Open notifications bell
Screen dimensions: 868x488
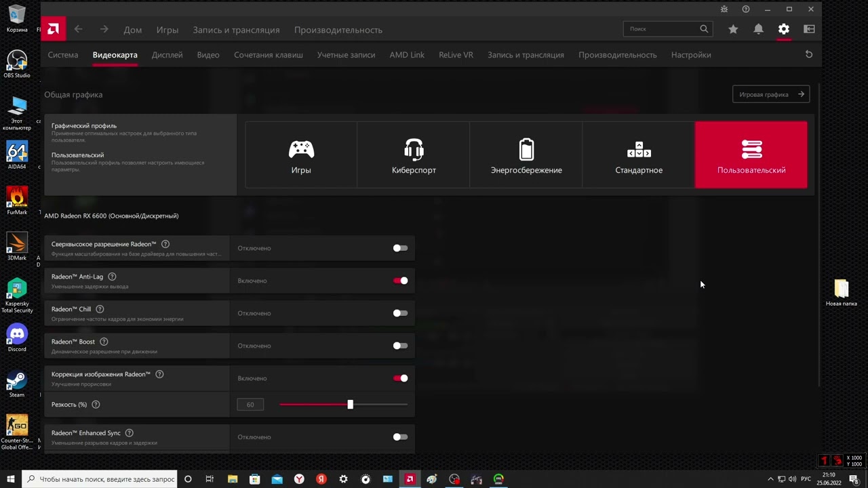tap(758, 29)
